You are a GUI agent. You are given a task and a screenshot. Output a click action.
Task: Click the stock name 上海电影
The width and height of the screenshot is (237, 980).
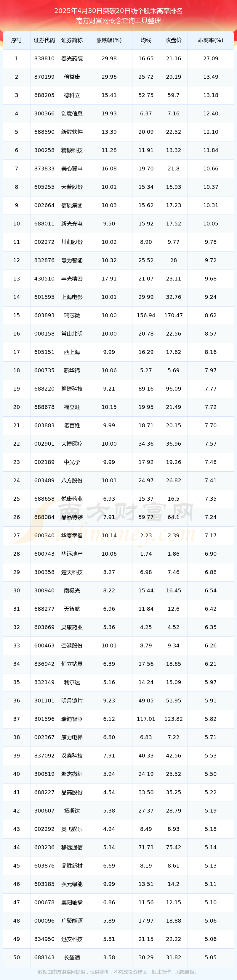pyautogui.click(x=72, y=297)
